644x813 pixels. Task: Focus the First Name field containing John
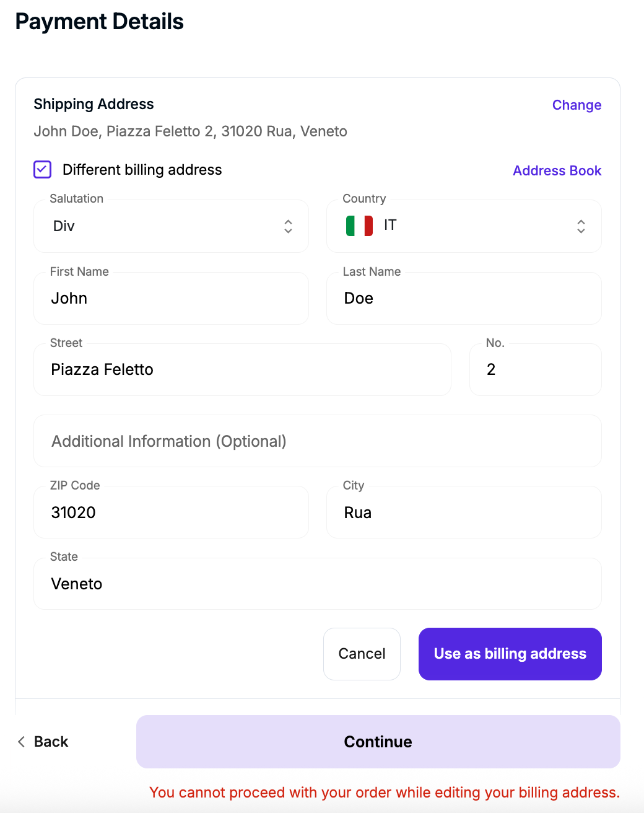click(171, 299)
